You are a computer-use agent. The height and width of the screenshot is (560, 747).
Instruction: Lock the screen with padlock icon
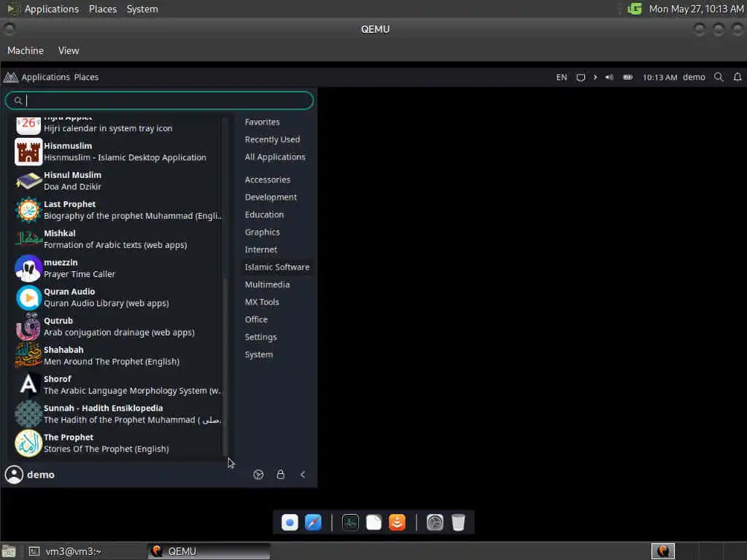(281, 474)
